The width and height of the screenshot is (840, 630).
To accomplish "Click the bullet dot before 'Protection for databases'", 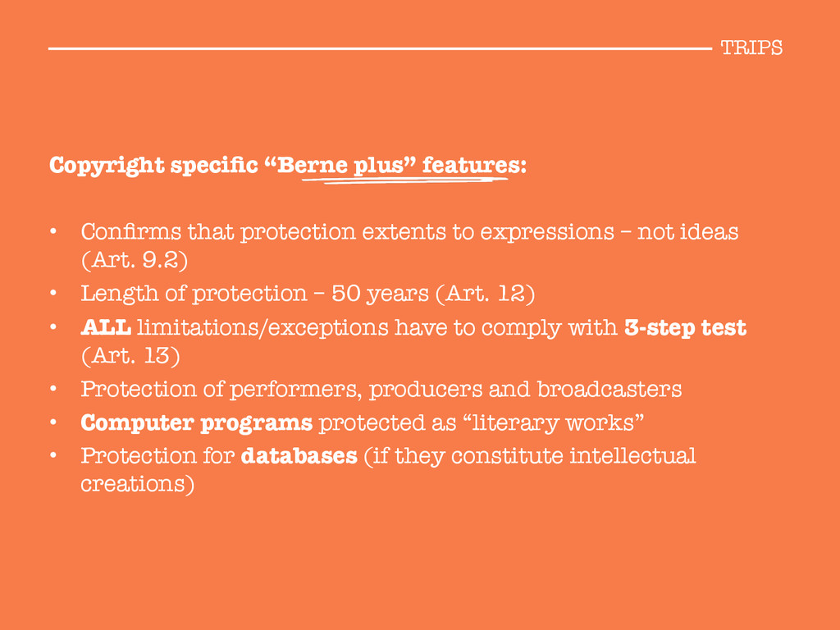I will (53, 455).
